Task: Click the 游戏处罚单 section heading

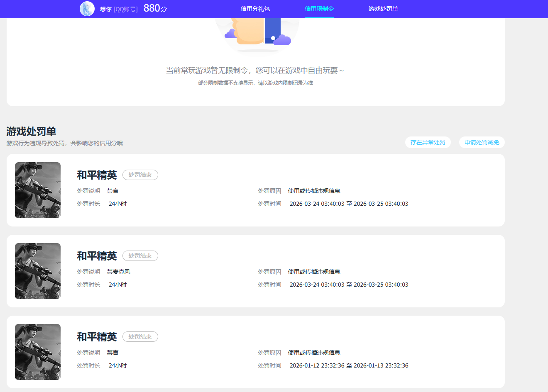Action: (31, 131)
